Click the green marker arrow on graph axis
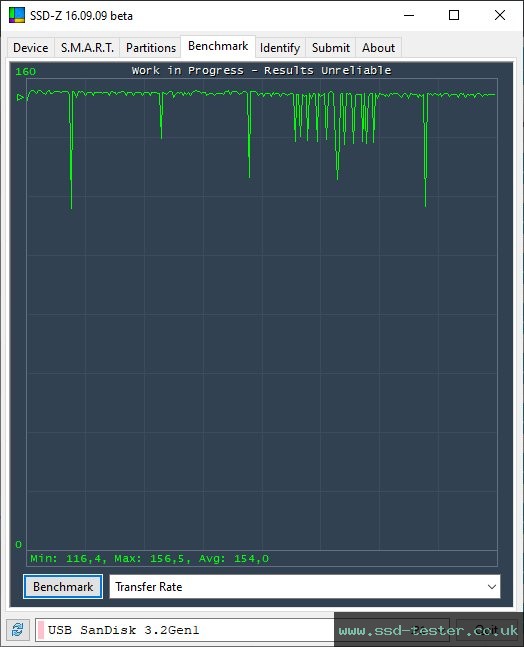 click(x=20, y=97)
